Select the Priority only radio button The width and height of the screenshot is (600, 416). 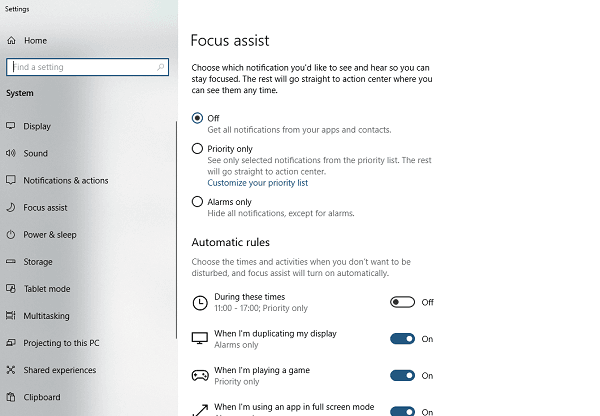(x=197, y=148)
